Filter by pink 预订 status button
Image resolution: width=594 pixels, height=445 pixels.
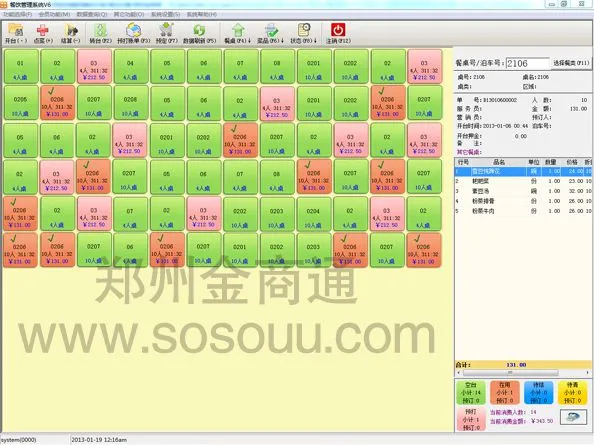[x=471, y=419]
